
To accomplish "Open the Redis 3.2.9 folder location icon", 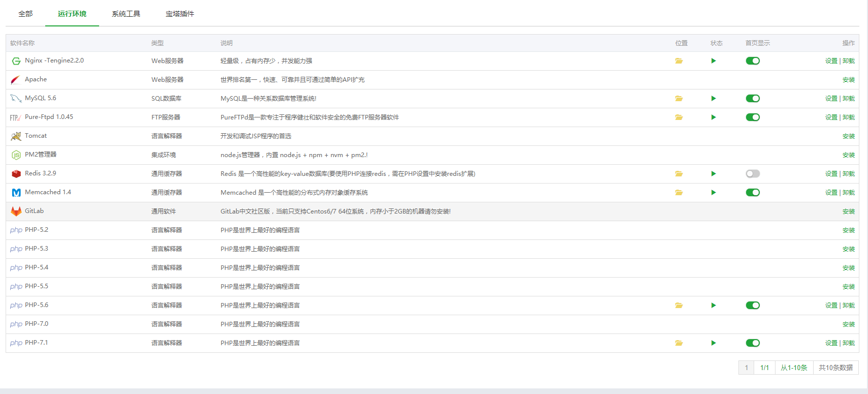I will (679, 174).
